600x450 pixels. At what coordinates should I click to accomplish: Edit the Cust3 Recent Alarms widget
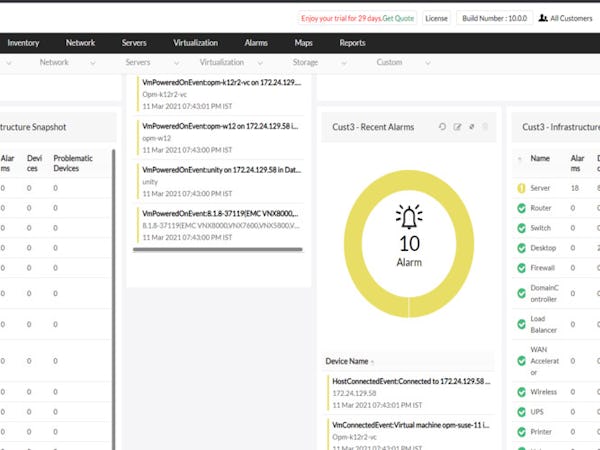tap(457, 127)
